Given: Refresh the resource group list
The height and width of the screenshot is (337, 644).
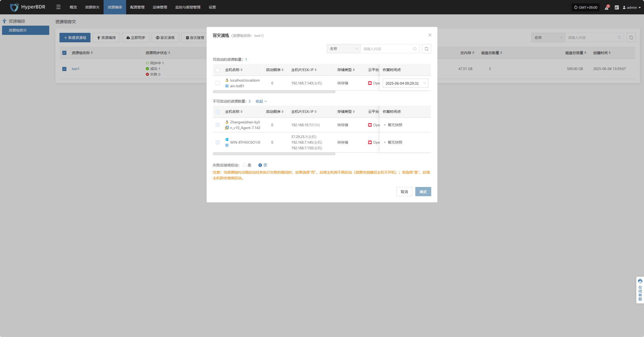Looking at the screenshot, I should pos(631,38).
